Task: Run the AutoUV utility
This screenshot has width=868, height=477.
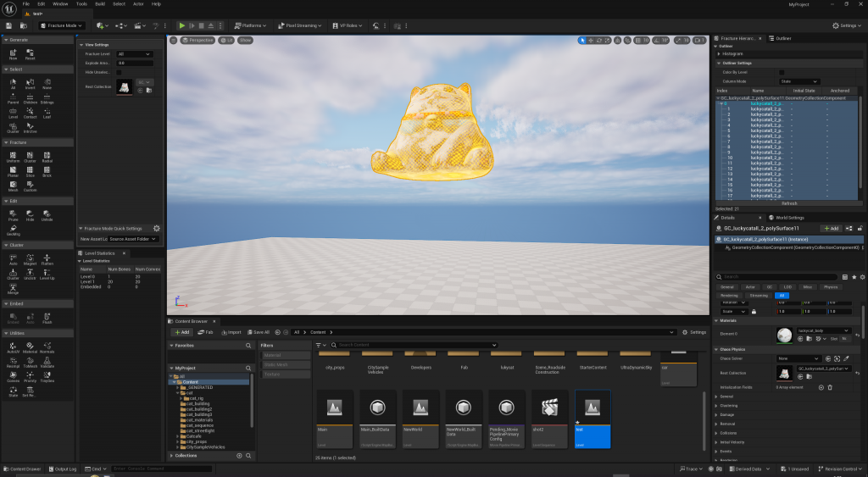Action: pyautogui.click(x=14, y=347)
